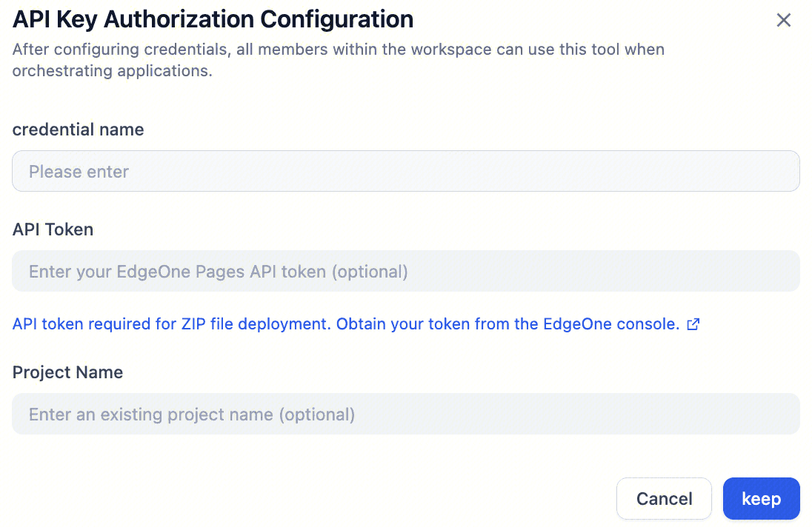Click the credential name label
Screen dimensions: 812x530
click(x=78, y=130)
